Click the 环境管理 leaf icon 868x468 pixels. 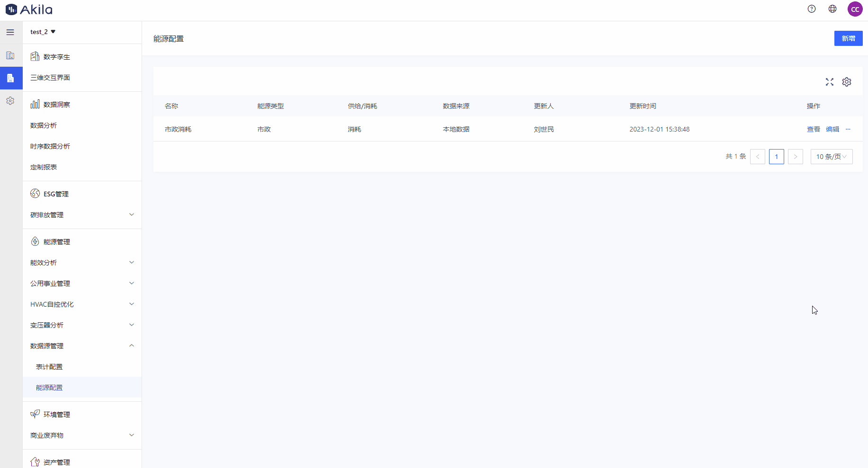pos(35,414)
